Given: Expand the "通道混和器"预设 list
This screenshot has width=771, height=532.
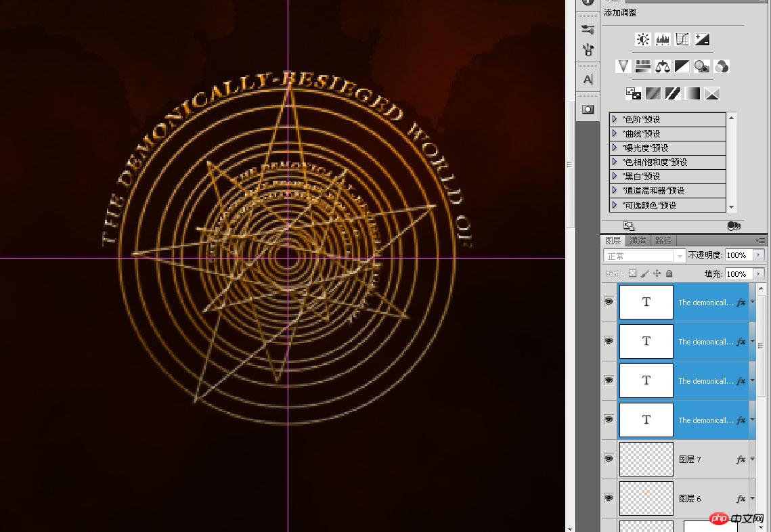Looking at the screenshot, I should [615, 190].
